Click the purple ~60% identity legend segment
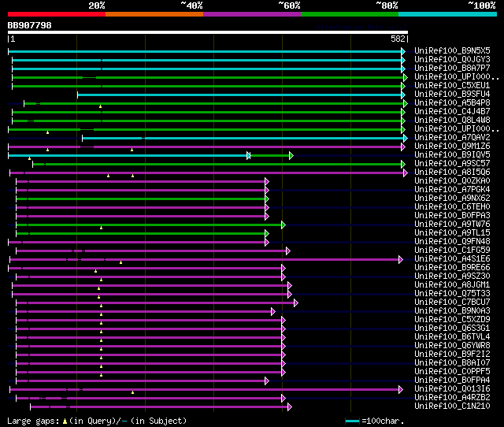Viewport: 504px width, 427px height. (x=252, y=14)
